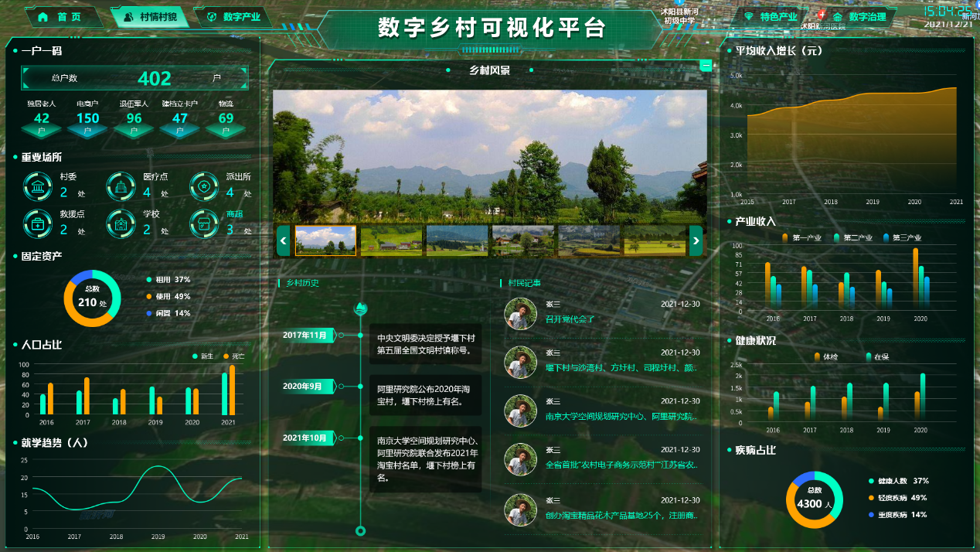Click the tall 2020 orange bar in 产业收入
Viewport: 980px width, 552px height.
click(916, 279)
